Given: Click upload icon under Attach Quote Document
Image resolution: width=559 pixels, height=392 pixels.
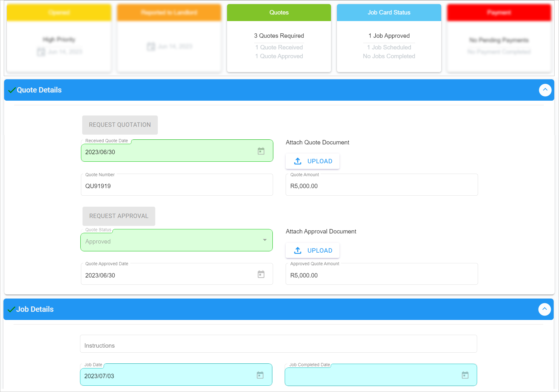Looking at the screenshot, I should pyautogui.click(x=298, y=161).
